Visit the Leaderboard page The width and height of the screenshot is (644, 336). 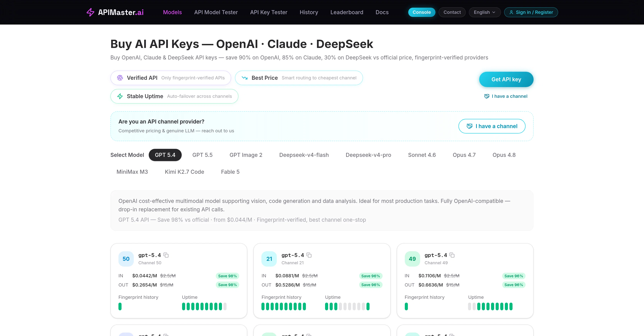347,12
